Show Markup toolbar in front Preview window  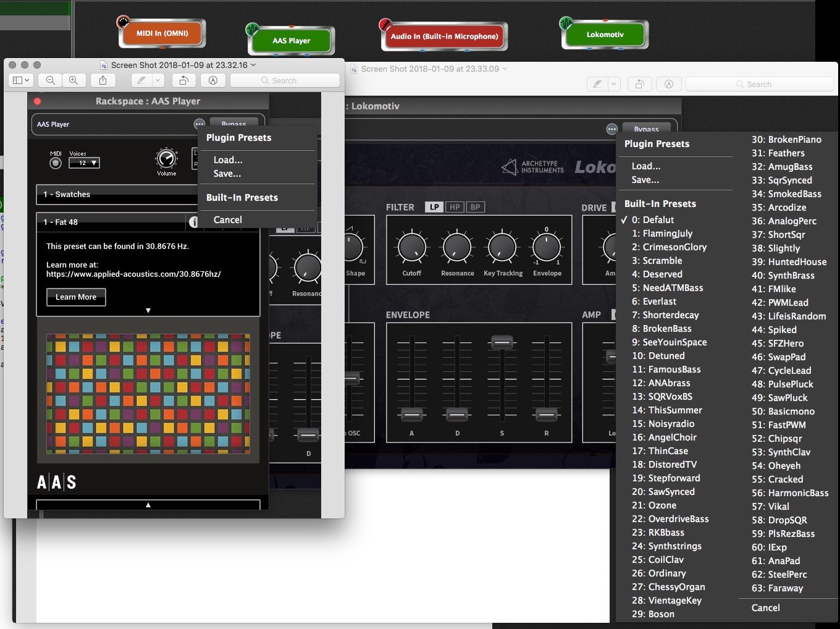[x=213, y=80]
